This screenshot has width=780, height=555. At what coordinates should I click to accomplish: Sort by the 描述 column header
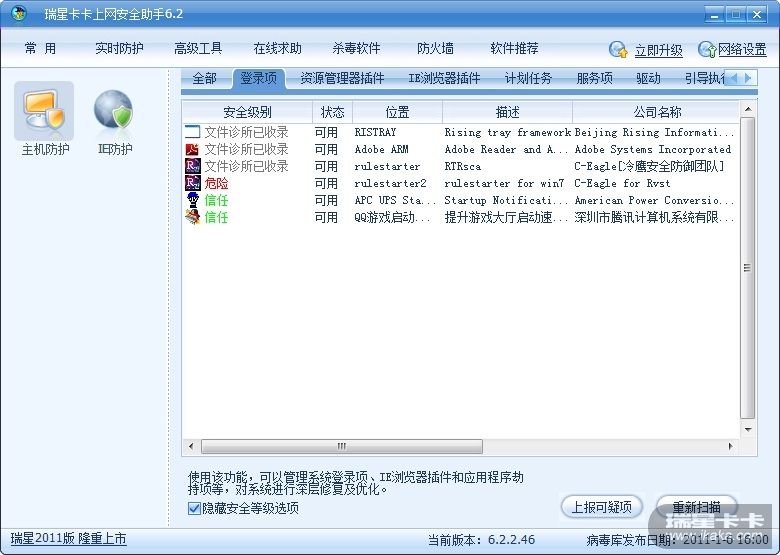[507, 112]
